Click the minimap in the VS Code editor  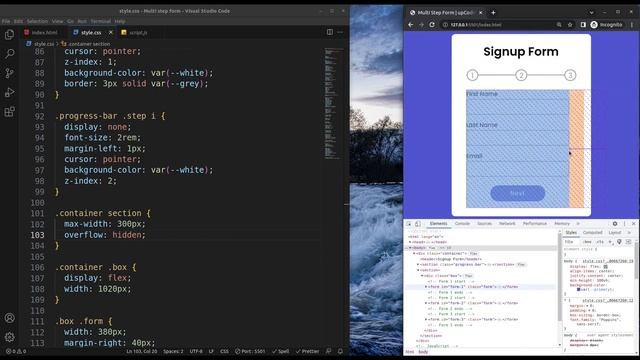tap(334, 103)
